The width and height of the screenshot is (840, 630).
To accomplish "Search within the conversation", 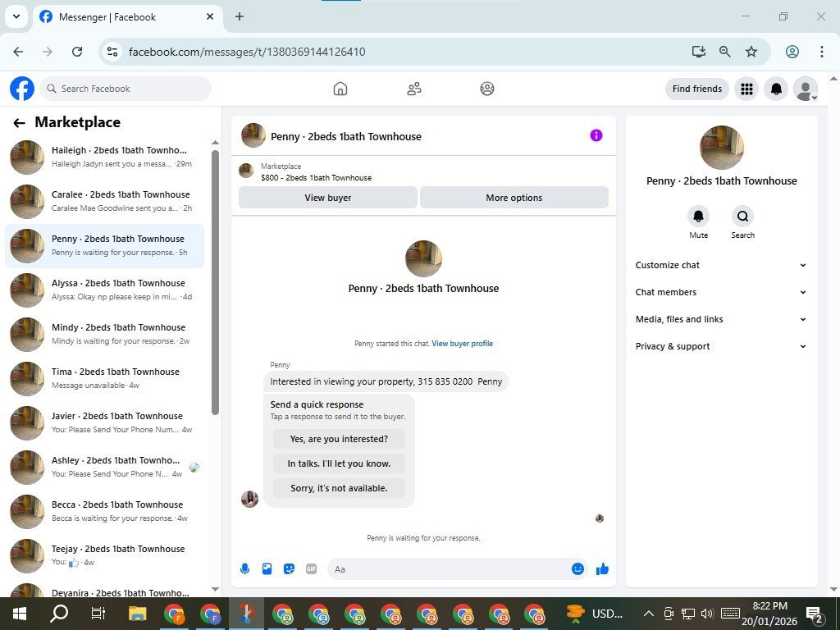I will click(x=742, y=216).
